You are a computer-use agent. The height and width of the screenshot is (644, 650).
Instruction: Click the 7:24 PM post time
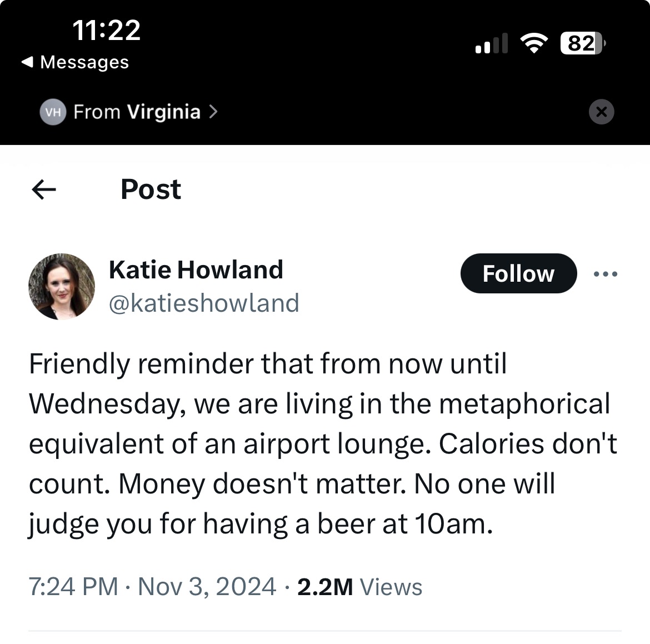tap(73, 587)
